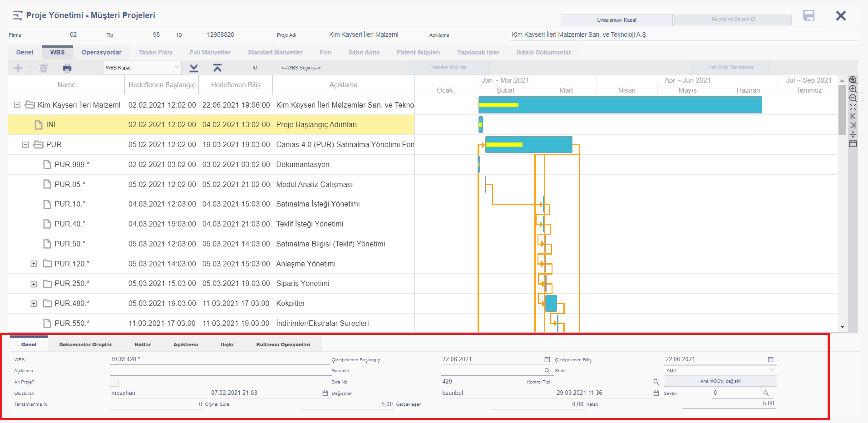Click the Gantt vertical scrollbar thumb

[842, 109]
